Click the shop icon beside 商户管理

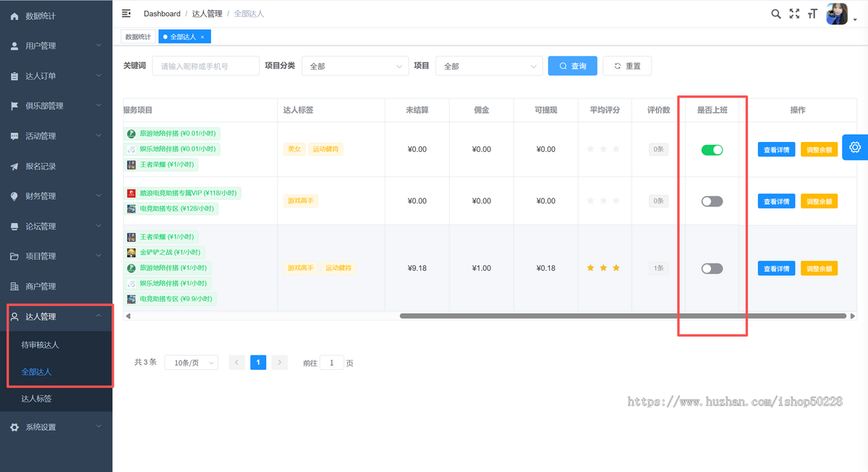(14, 286)
